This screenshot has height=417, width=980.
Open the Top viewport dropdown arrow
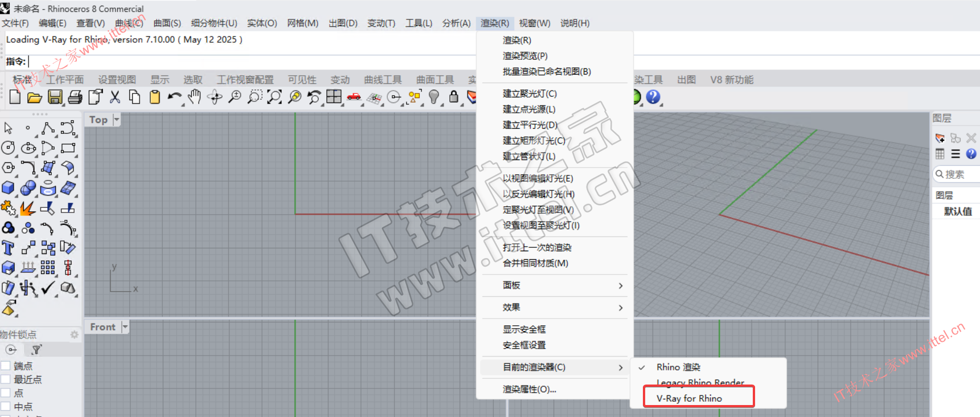point(117,120)
